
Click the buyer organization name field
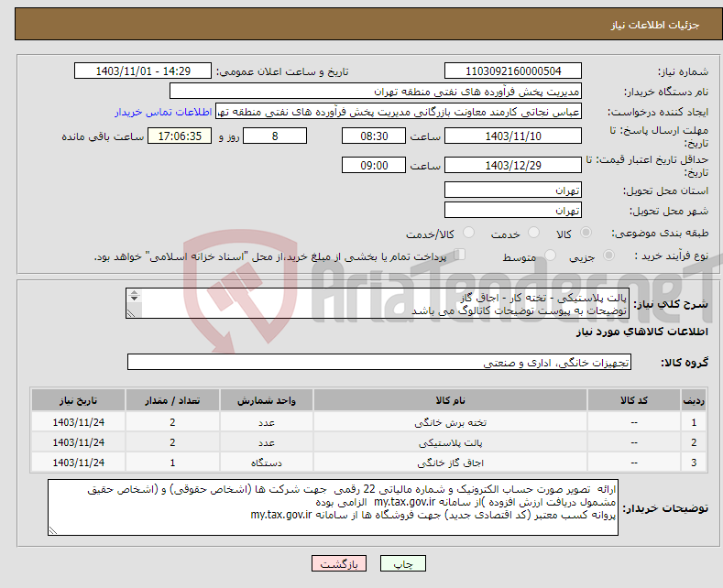tap(376, 92)
